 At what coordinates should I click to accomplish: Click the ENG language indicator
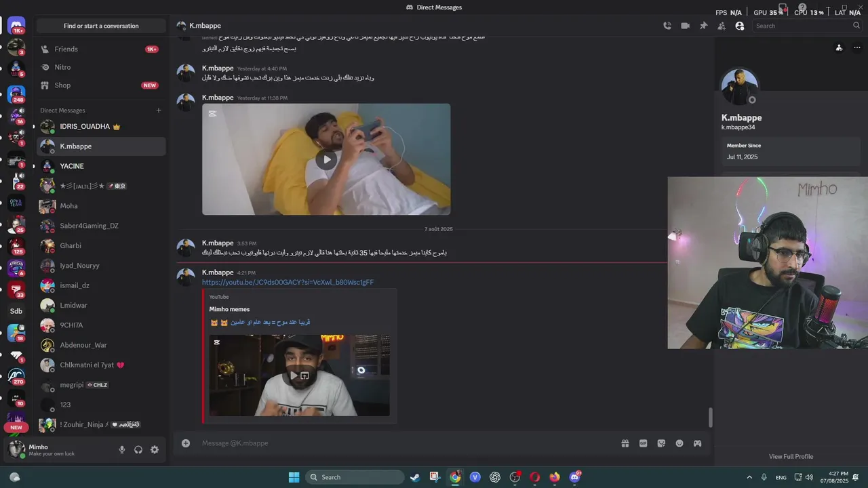[x=781, y=477]
